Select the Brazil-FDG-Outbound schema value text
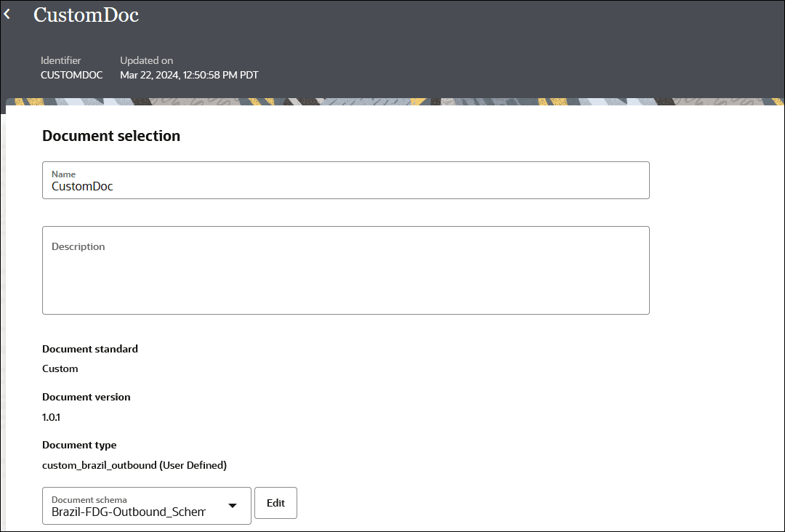The width and height of the screenshot is (785, 532). 129,512
